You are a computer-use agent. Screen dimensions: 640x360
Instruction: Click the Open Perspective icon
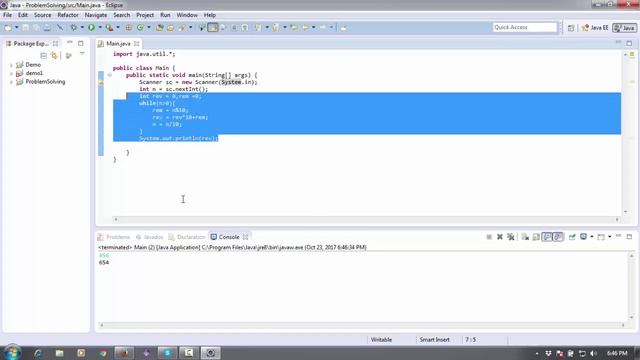pos(571,28)
